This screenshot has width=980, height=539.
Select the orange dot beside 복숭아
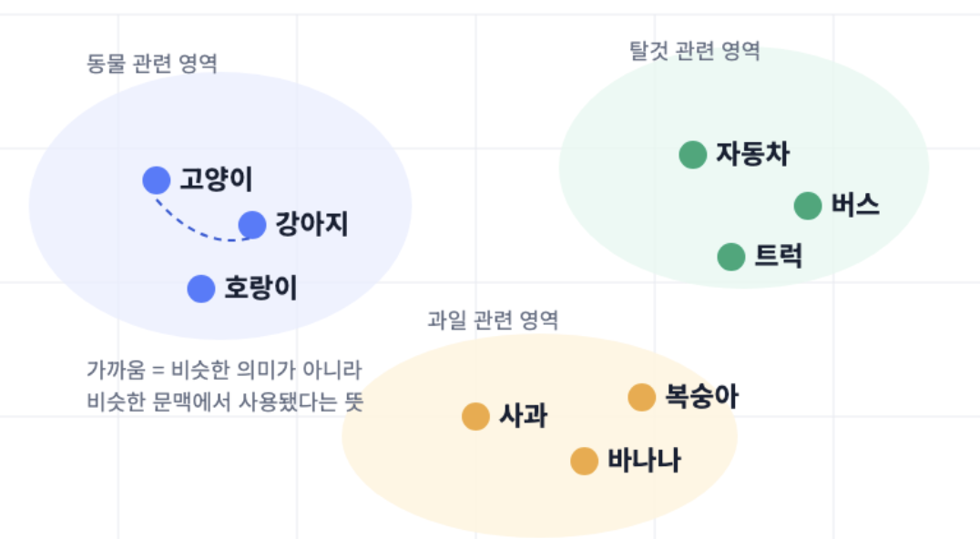[641, 397]
